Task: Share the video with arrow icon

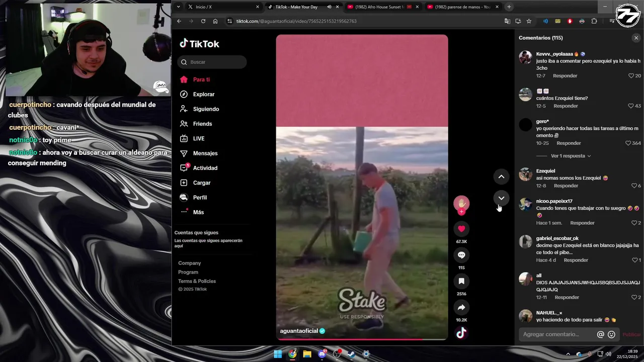Action: (461, 307)
